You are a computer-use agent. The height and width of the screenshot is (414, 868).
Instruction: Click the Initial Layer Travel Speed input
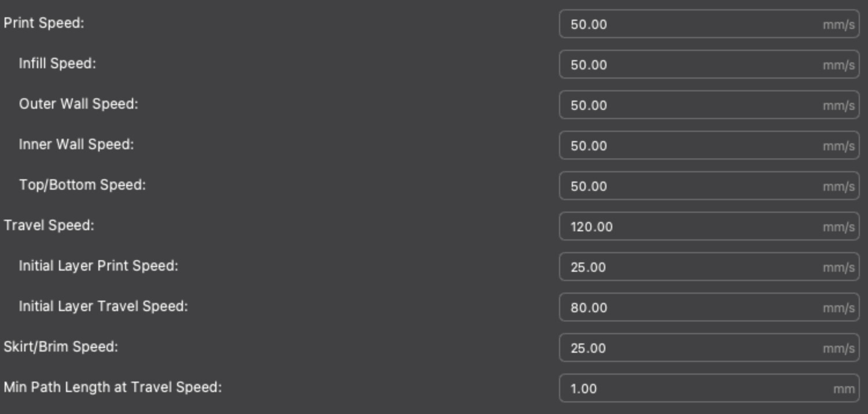point(694,308)
